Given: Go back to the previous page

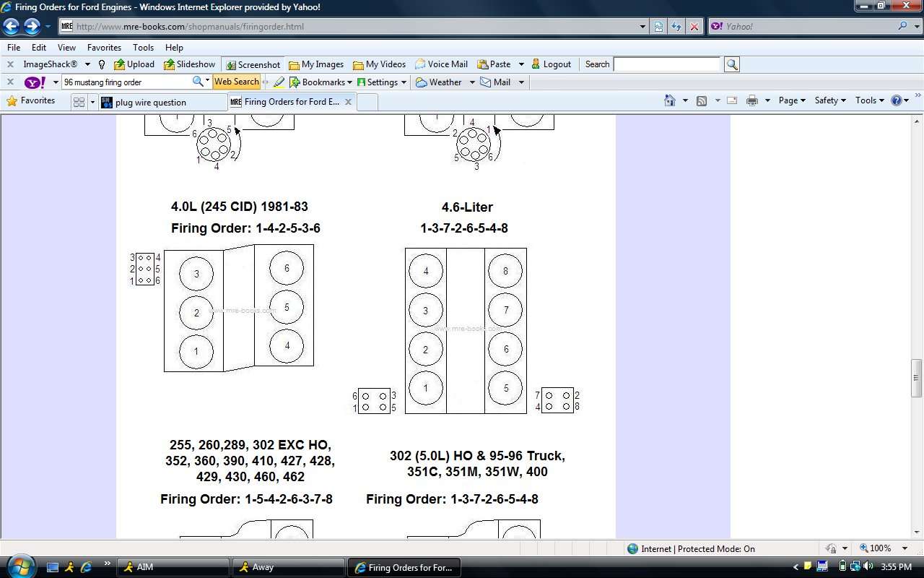Looking at the screenshot, I should pos(11,27).
